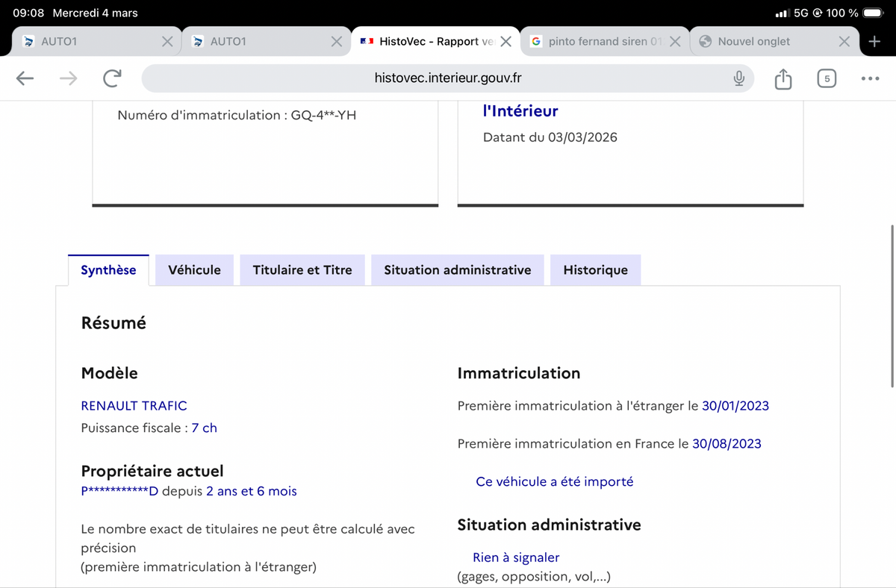Reload the HistoVec page

point(112,78)
